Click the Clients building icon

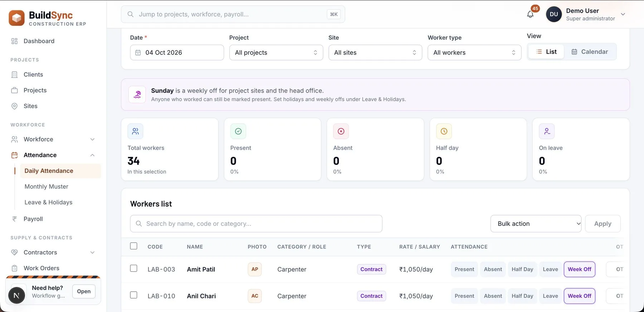click(14, 75)
